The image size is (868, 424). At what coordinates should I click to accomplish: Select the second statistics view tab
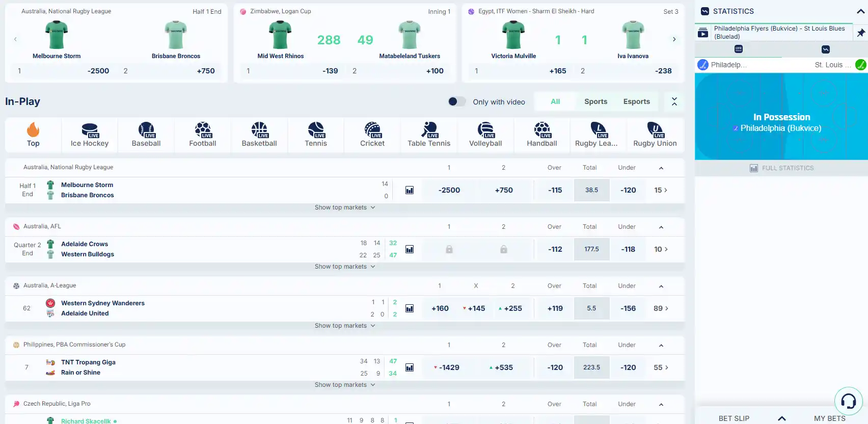tap(825, 49)
